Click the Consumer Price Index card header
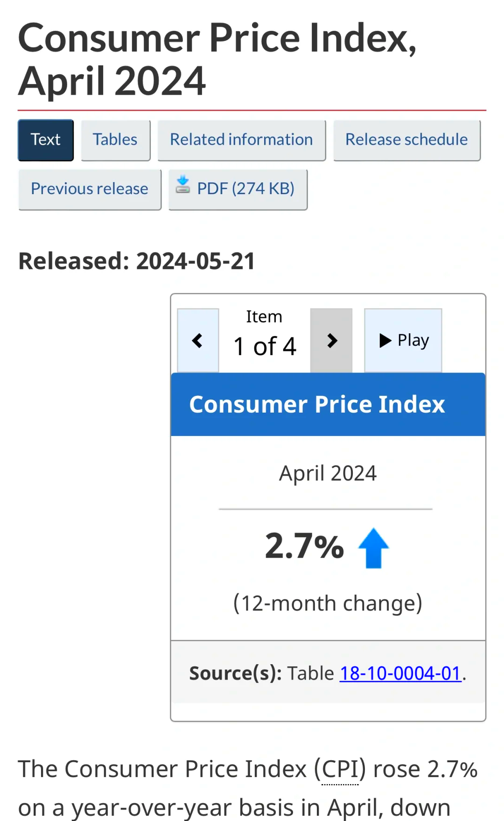This screenshot has width=504, height=821. 328,404
